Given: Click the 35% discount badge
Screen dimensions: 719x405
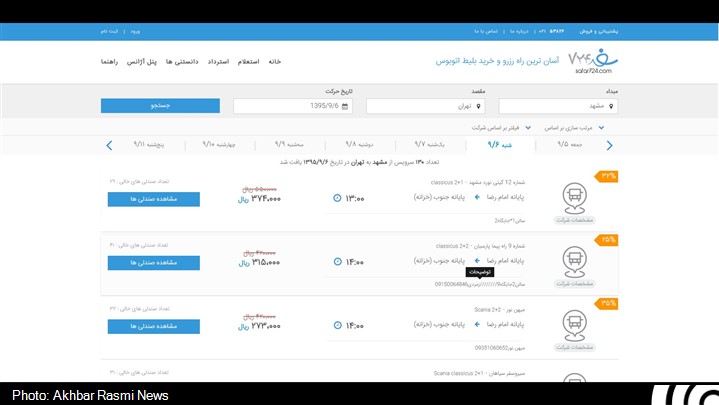Looking at the screenshot, I should point(606,304).
